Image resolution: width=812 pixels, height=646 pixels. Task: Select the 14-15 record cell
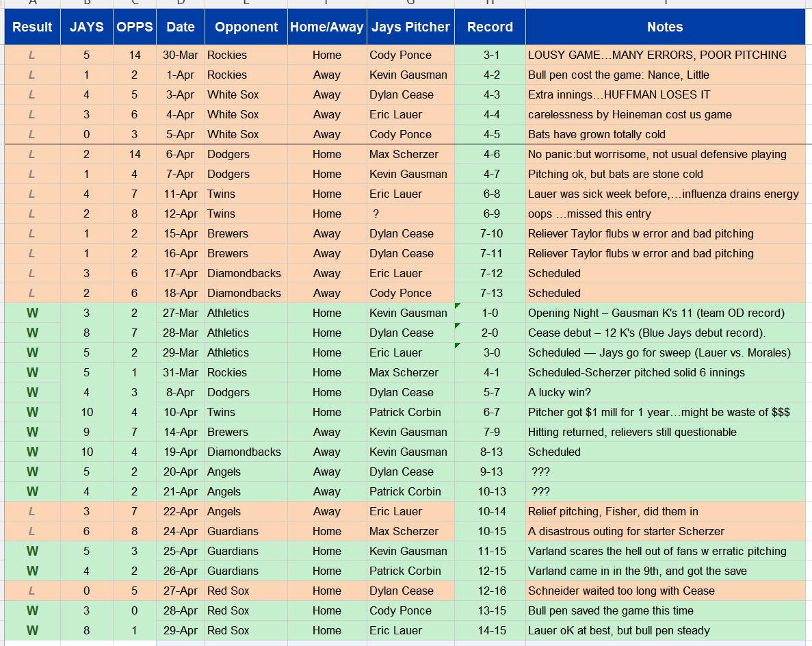click(x=490, y=630)
